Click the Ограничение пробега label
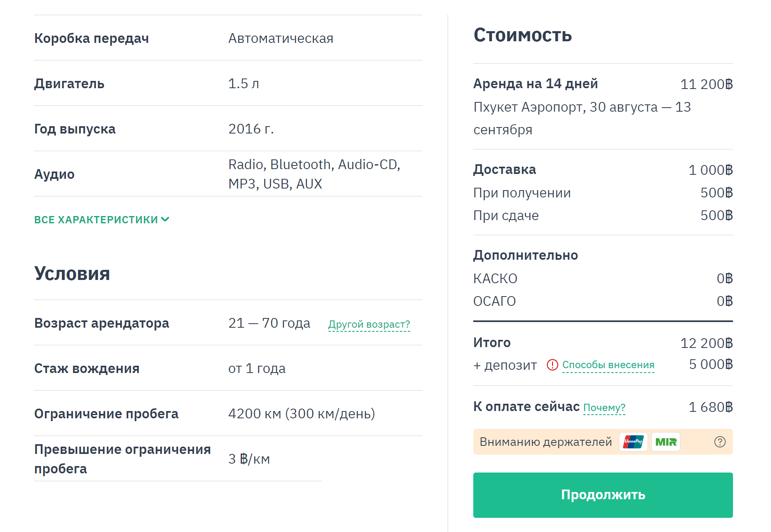The width and height of the screenshot is (771, 532). (x=106, y=414)
